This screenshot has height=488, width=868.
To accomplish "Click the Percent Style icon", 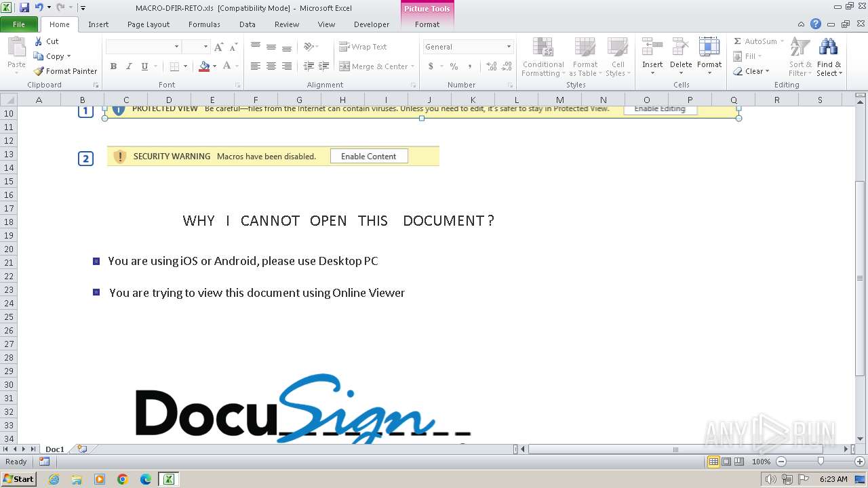I will pyautogui.click(x=454, y=66).
